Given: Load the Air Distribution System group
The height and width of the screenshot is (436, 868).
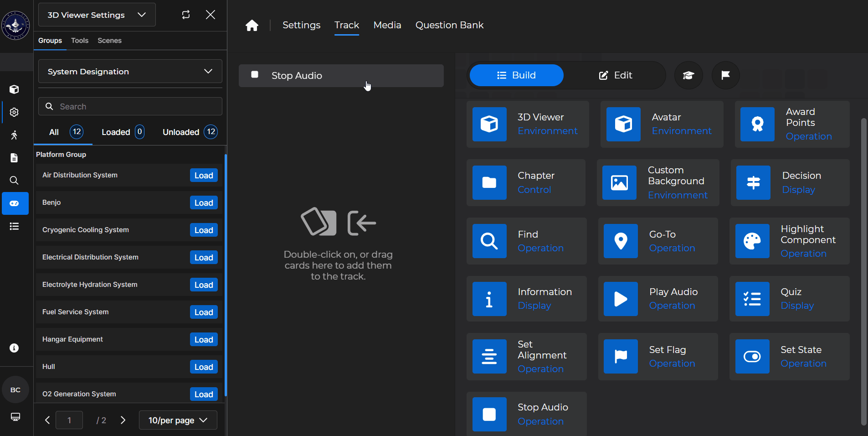Looking at the screenshot, I should (204, 176).
